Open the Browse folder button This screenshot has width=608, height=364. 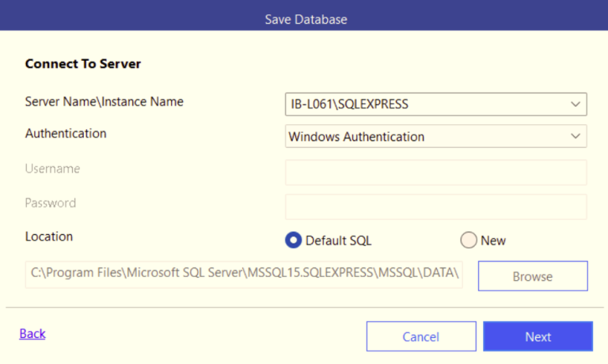[x=533, y=276]
